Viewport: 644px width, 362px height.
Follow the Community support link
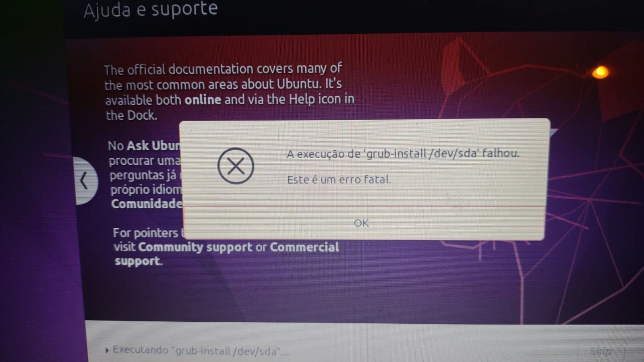tap(195, 247)
